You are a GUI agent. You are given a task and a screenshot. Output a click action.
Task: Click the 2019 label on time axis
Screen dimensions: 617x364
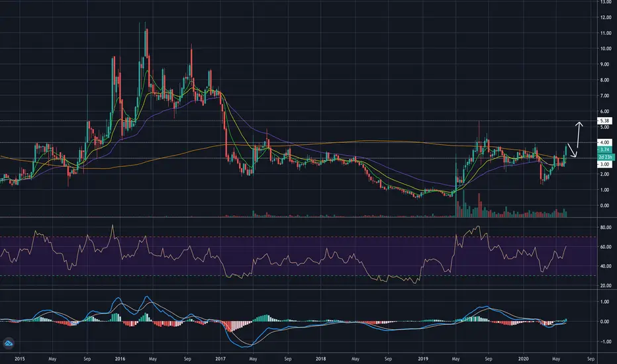pos(423,359)
